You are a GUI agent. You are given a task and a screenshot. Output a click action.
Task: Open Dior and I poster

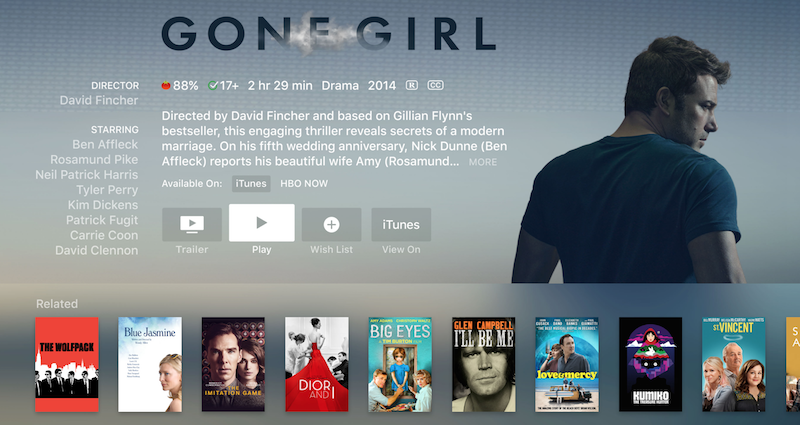tap(317, 364)
